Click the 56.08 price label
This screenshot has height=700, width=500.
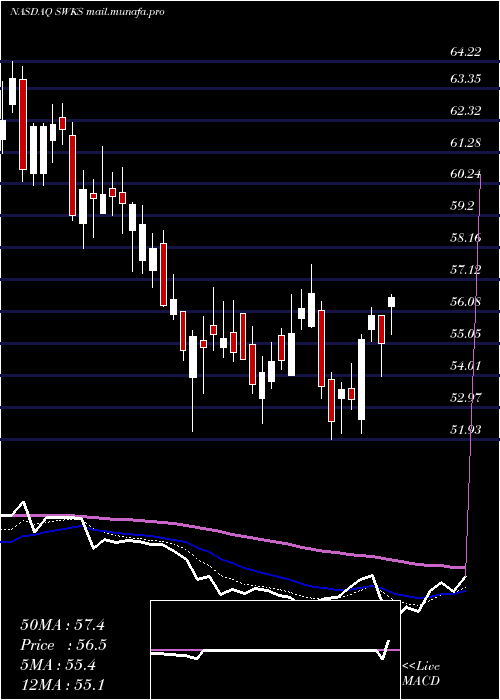coord(466,301)
